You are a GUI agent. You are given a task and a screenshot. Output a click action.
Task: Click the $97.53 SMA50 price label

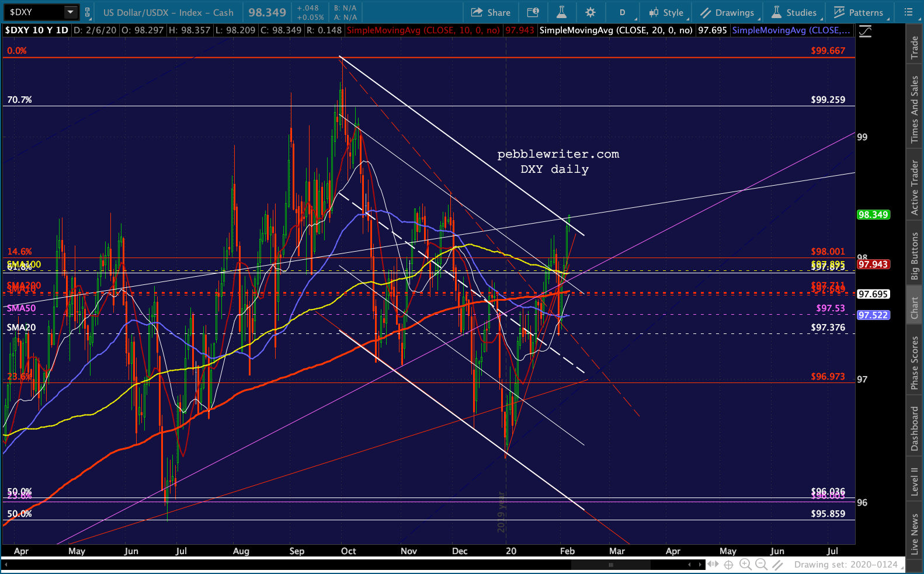[x=831, y=308]
